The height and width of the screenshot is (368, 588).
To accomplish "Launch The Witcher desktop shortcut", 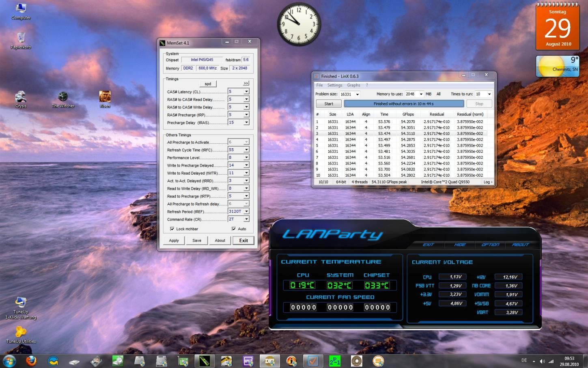I will [x=63, y=99].
